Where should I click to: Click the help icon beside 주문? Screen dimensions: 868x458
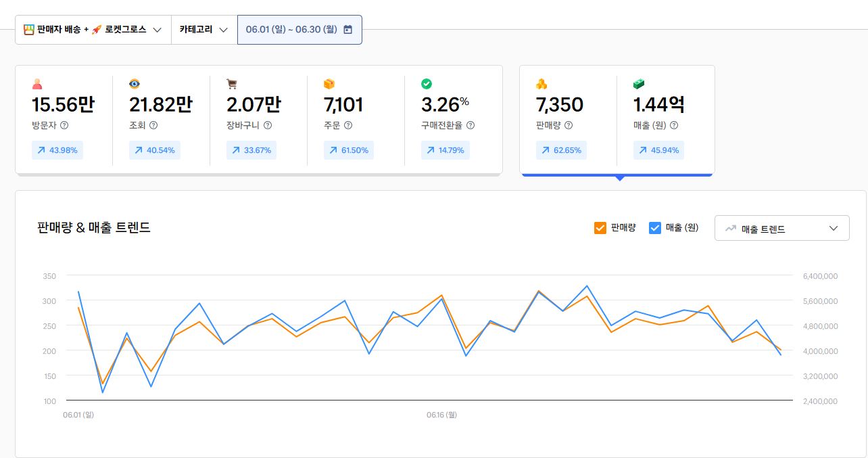(347, 125)
